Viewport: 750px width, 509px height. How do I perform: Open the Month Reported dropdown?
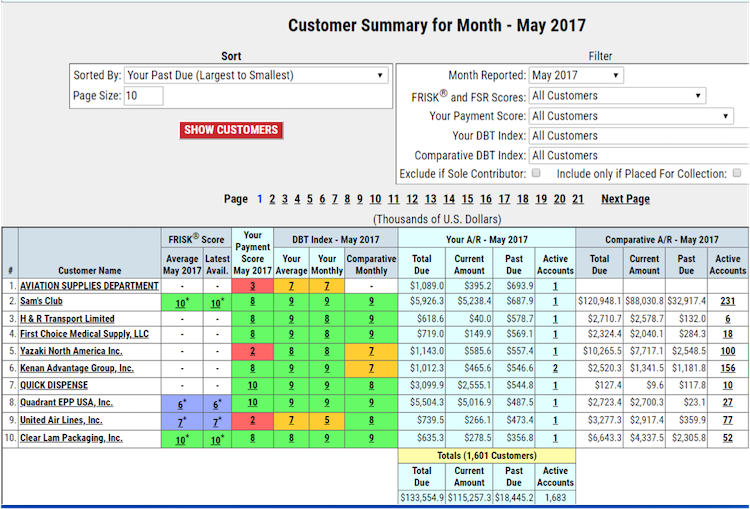coord(576,76)
